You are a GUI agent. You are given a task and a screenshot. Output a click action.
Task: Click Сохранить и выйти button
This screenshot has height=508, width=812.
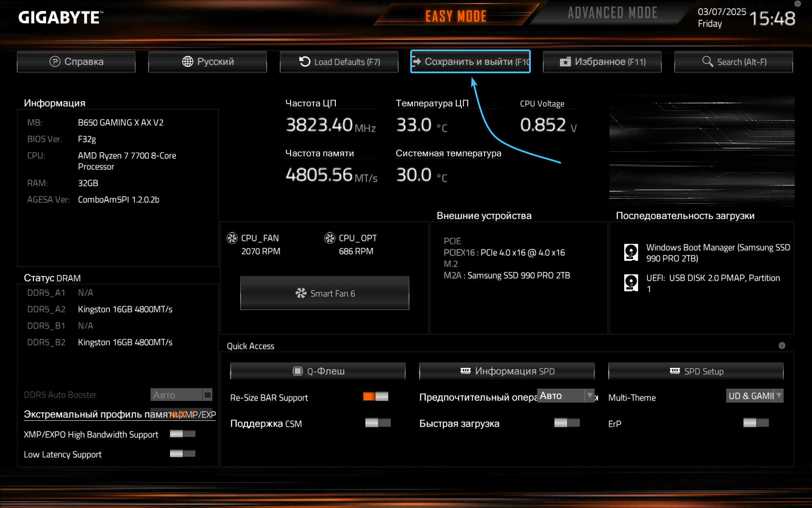point(470,62)
